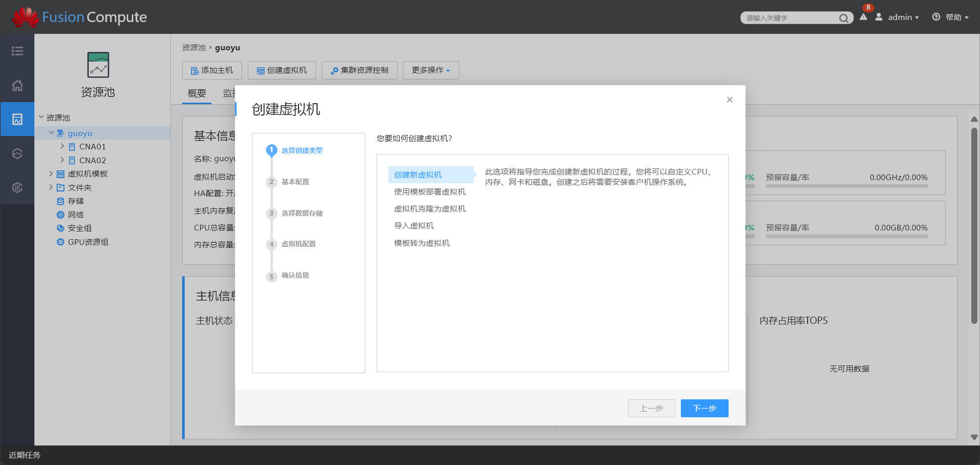
Task: Click the folder icon in tree
Action: tap(61, 187)
